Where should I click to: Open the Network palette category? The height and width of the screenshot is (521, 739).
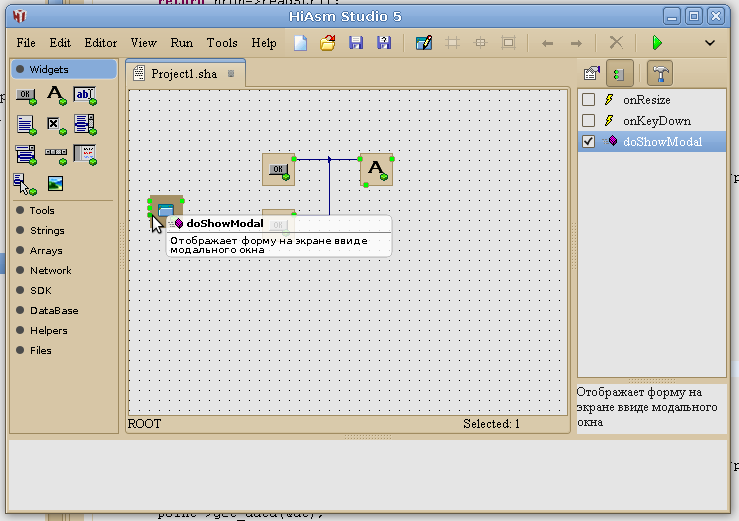(x=50, y=271)
